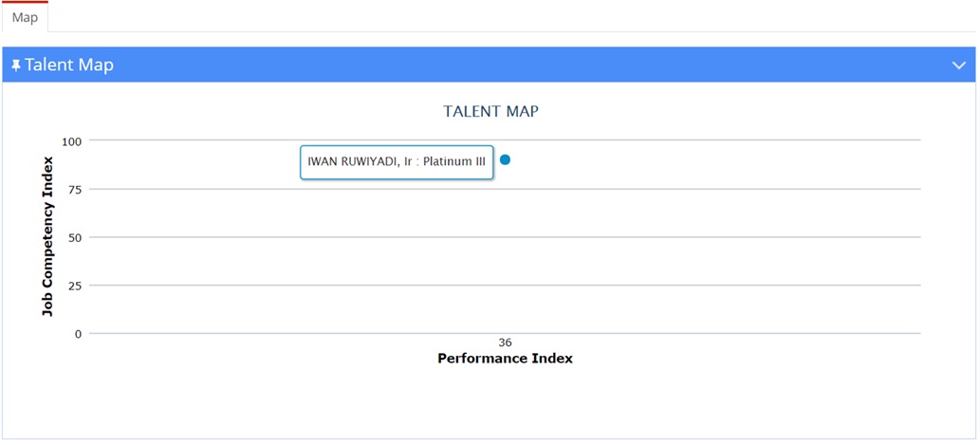Click the 25 gridline in the chart
Viewport: 980px width, 445px height.
[505, 285]
